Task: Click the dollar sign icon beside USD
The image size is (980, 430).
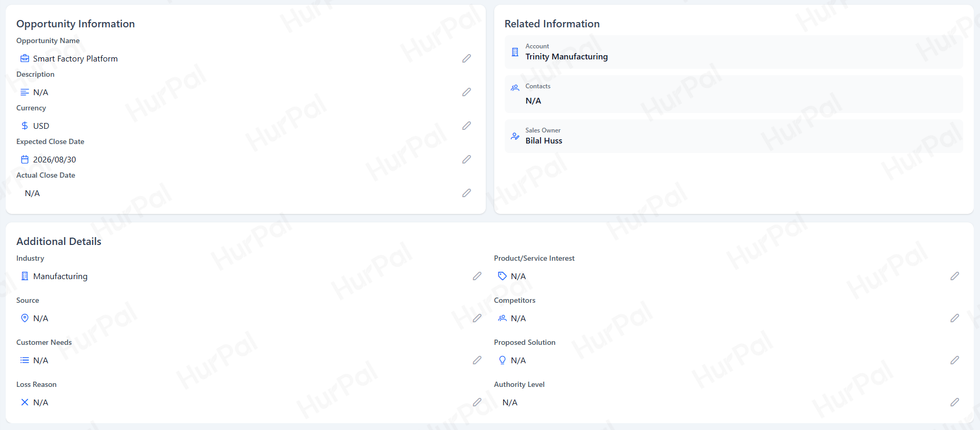Action: tap(25, 126)
